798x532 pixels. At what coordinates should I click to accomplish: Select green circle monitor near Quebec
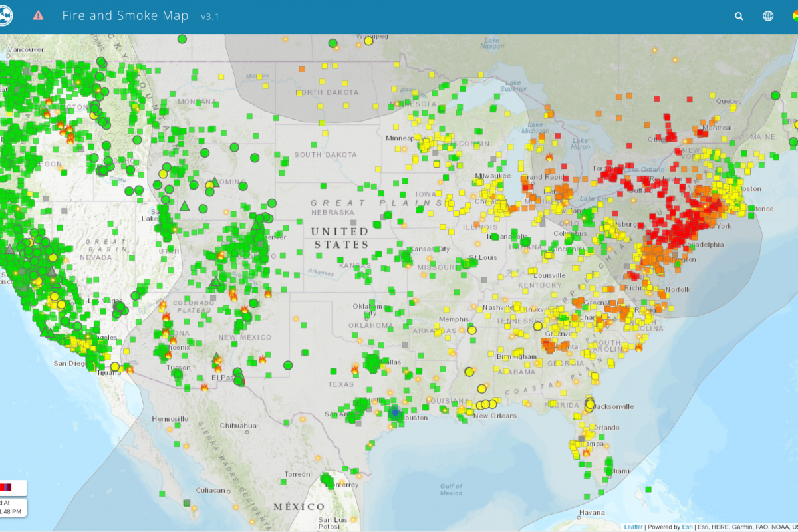775,96
